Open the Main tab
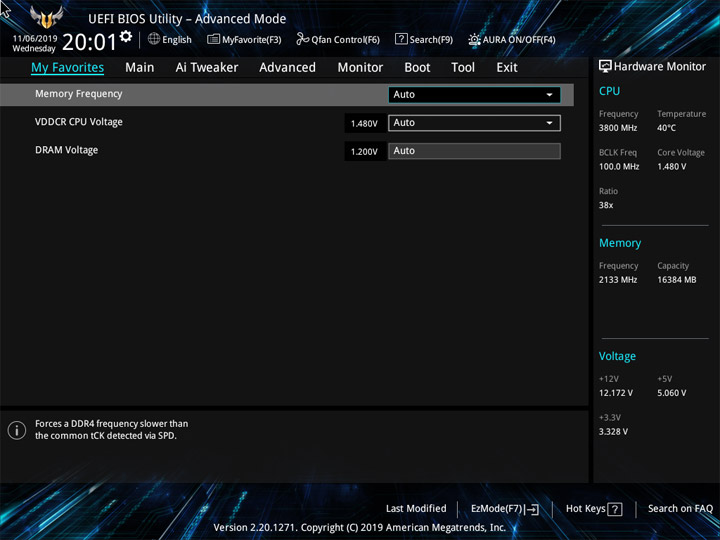720x540 pixels. click(x=140, y=68)
